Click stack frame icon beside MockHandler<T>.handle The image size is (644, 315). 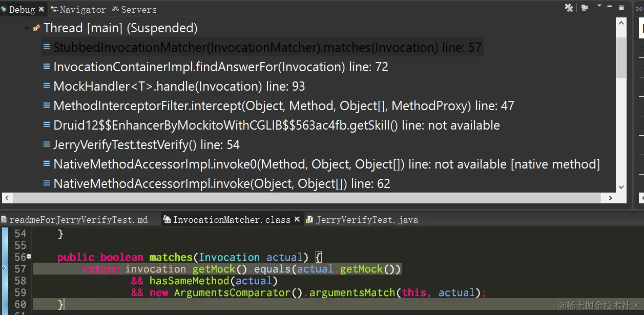[47, 87]
